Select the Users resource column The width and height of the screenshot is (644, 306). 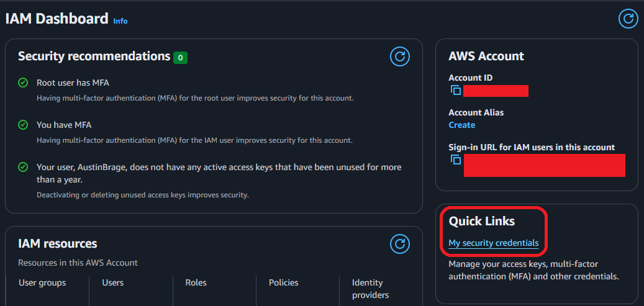click(112, 282)
